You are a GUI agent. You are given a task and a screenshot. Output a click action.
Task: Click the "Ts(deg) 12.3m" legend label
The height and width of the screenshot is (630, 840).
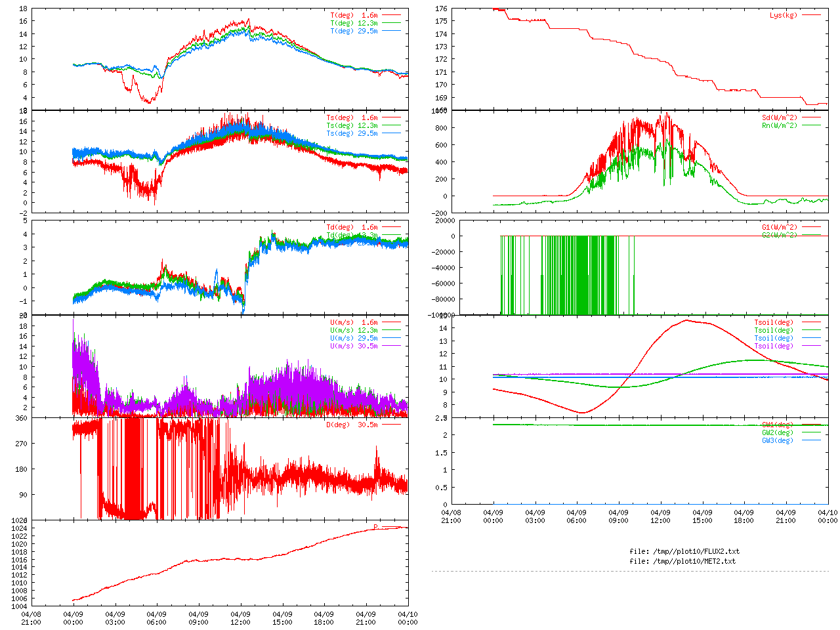(x=352, y=126)
